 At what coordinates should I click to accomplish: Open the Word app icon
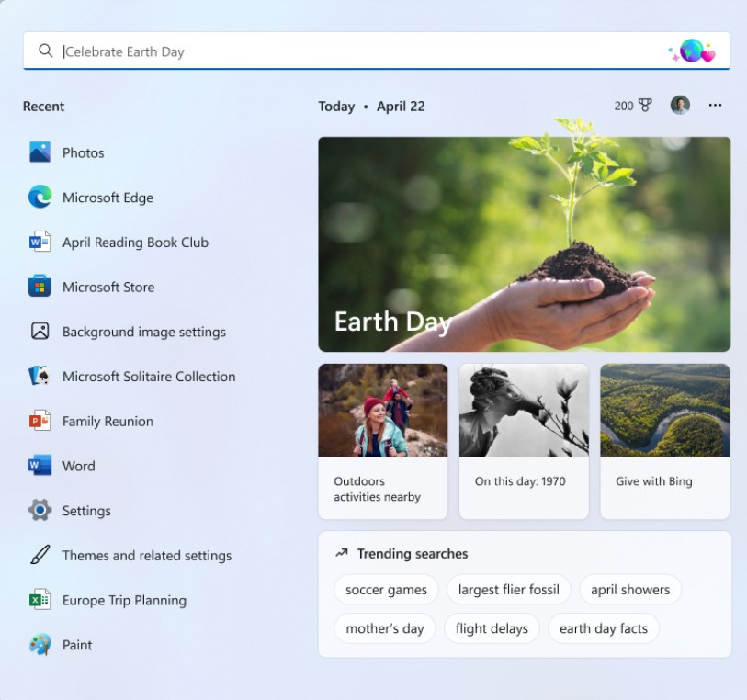click(39, 466)
